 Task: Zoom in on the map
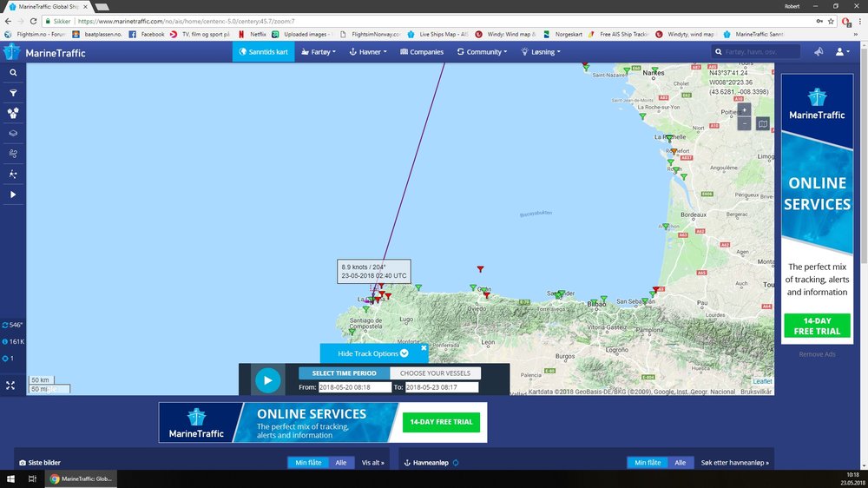744,109
